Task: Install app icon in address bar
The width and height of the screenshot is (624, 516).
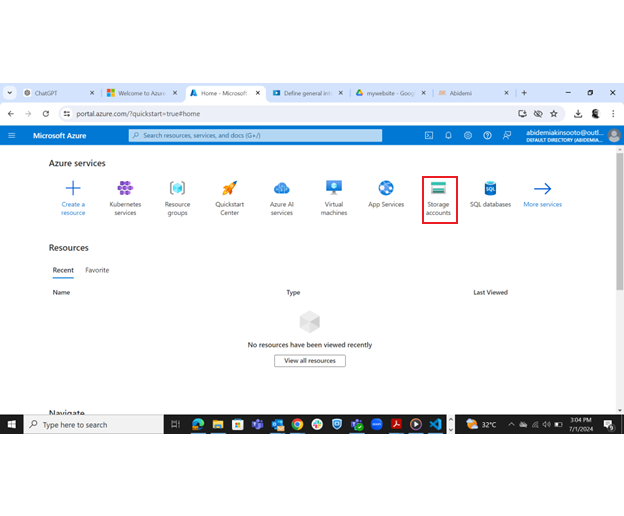Action: 523,114
